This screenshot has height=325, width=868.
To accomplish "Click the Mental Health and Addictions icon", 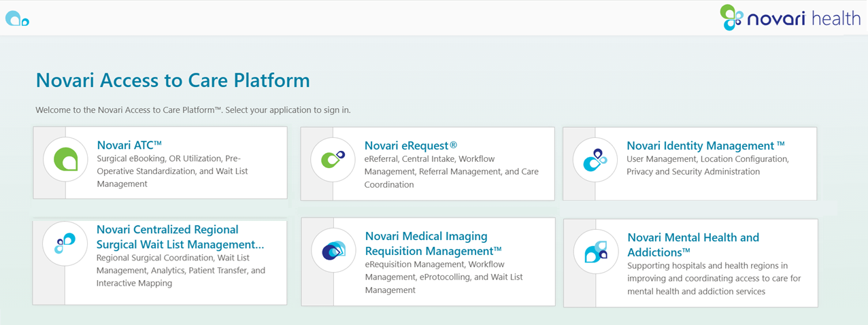I will (596, 251).
